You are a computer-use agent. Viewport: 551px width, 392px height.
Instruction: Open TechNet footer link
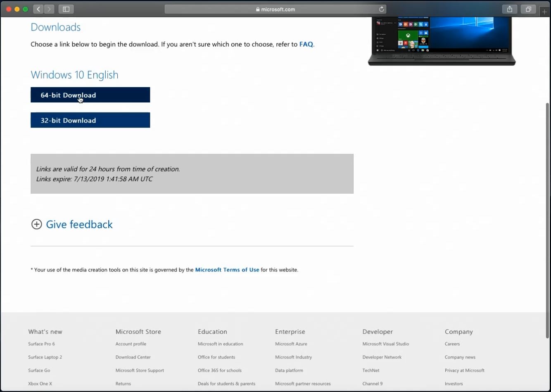371,370
